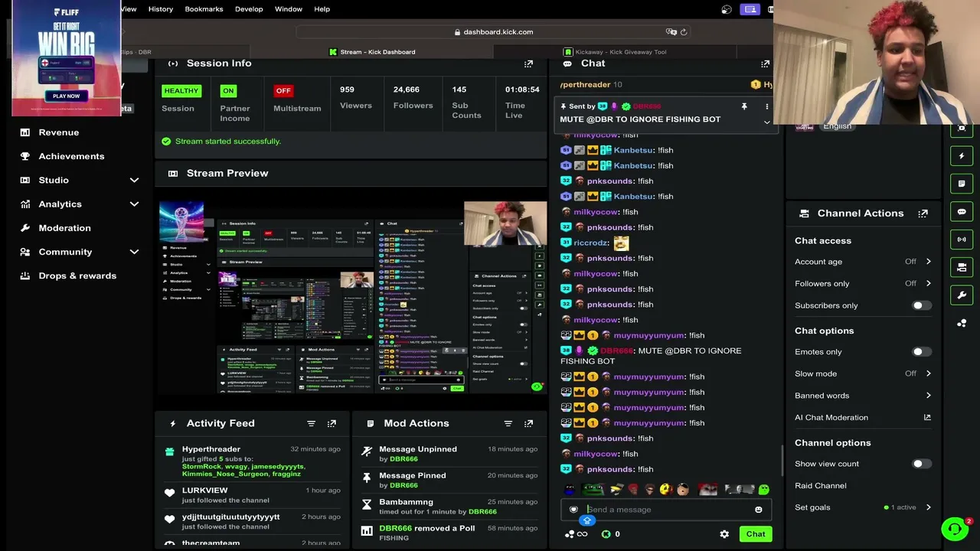Click the English language tag

[837, 126]
